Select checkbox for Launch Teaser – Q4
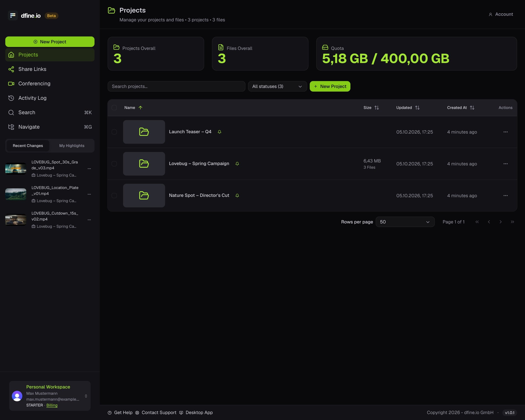This screenshot has width=525, height=420. [114, 132]
